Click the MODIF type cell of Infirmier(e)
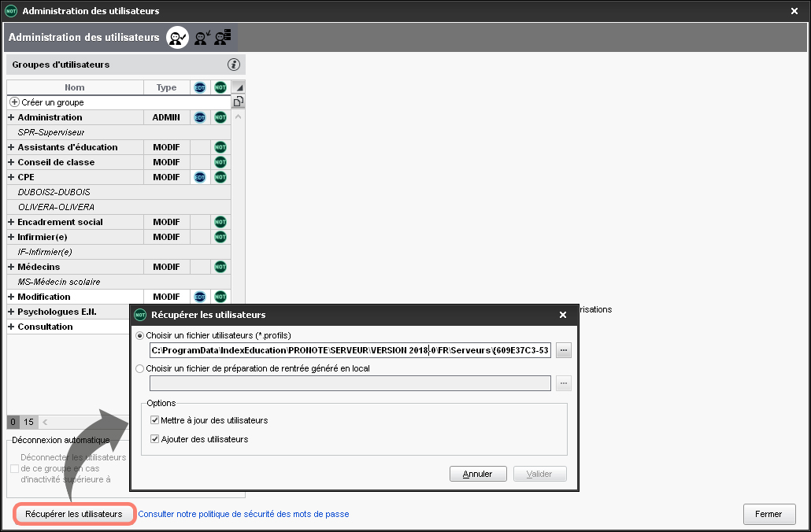This screenshot has width=811, height=532. coord(167,238)
